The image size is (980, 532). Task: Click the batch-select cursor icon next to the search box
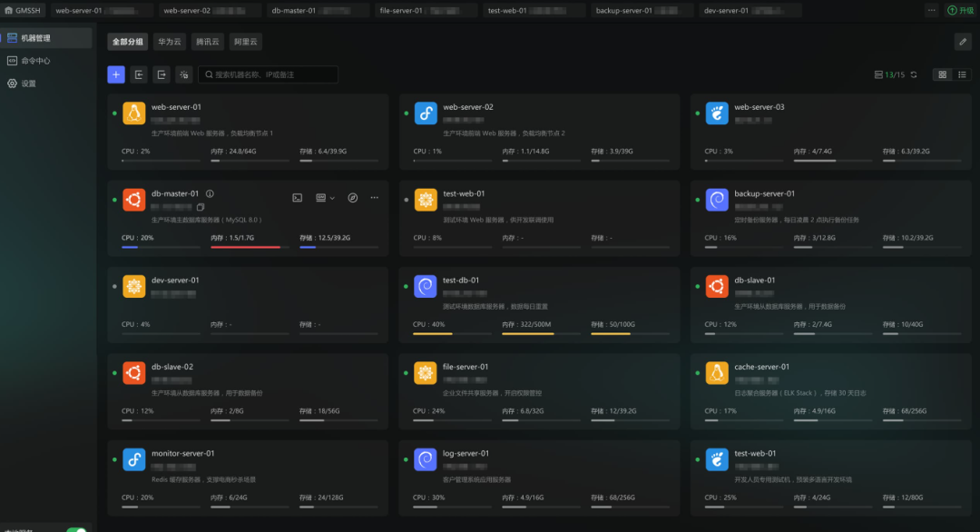pos(183,74)
